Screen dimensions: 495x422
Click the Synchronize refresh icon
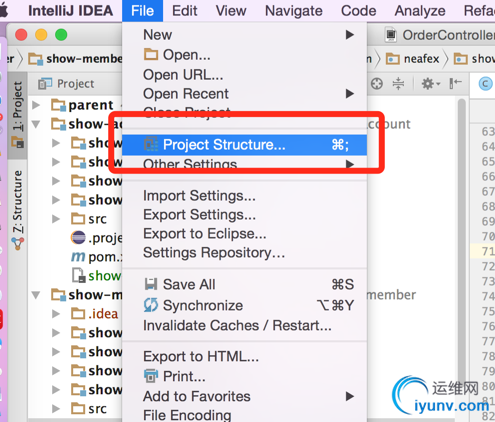click(x=151, y=305)
